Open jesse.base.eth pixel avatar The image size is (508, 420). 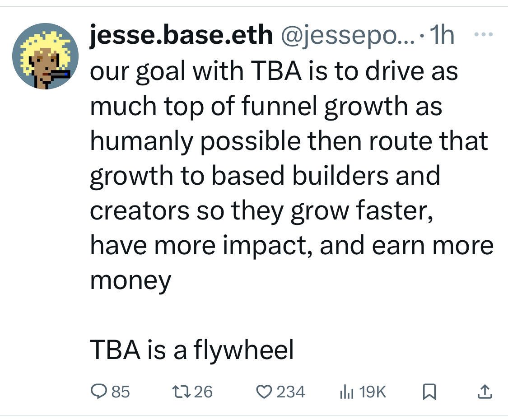[45, 56]
